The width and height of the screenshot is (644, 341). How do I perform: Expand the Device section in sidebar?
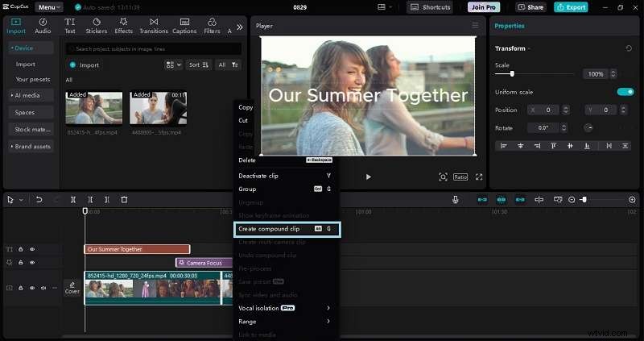click(x=31, y=48)
